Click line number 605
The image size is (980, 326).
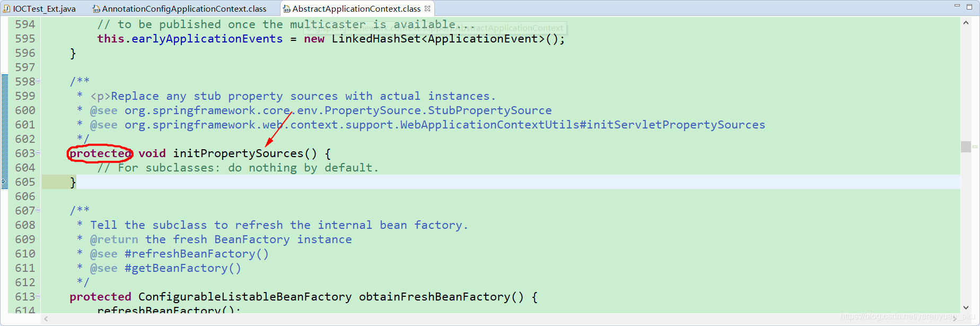(25, 182)
